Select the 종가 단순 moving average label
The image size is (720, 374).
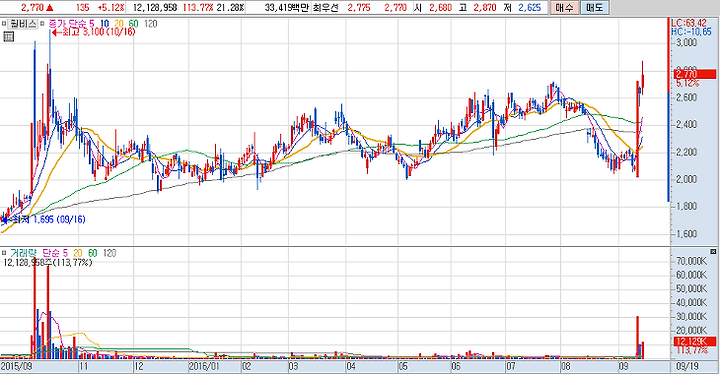(x=68, y=23)
